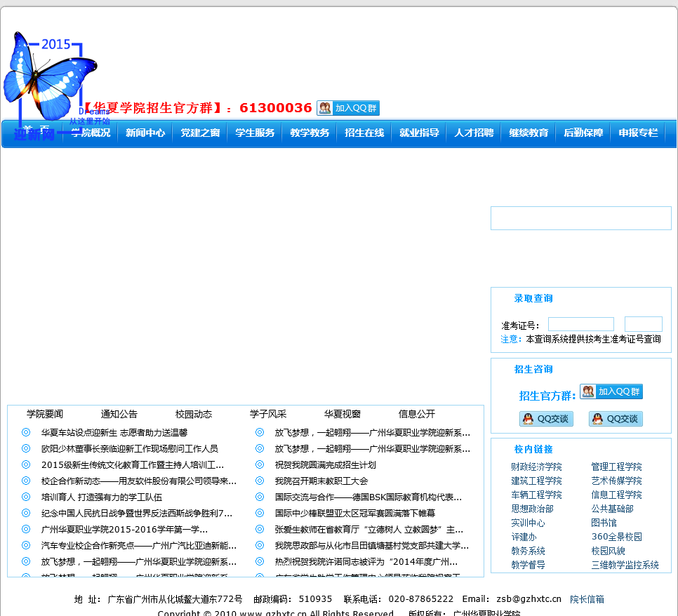Viewport: 678px width, 616px height.
Task: Open news 祝贺我院圆满完成招生计划
Action: 326,465
